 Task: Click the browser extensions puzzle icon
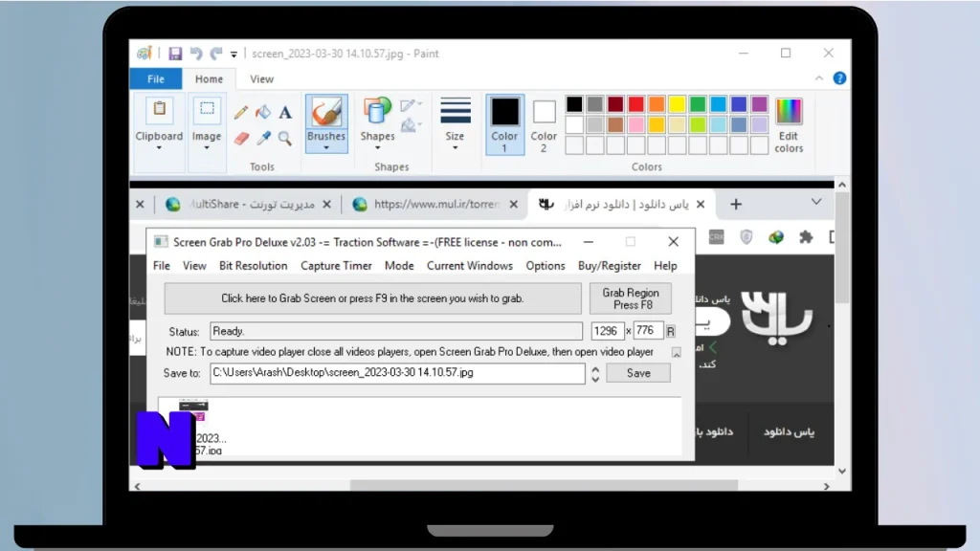click(x=806, y=237)
